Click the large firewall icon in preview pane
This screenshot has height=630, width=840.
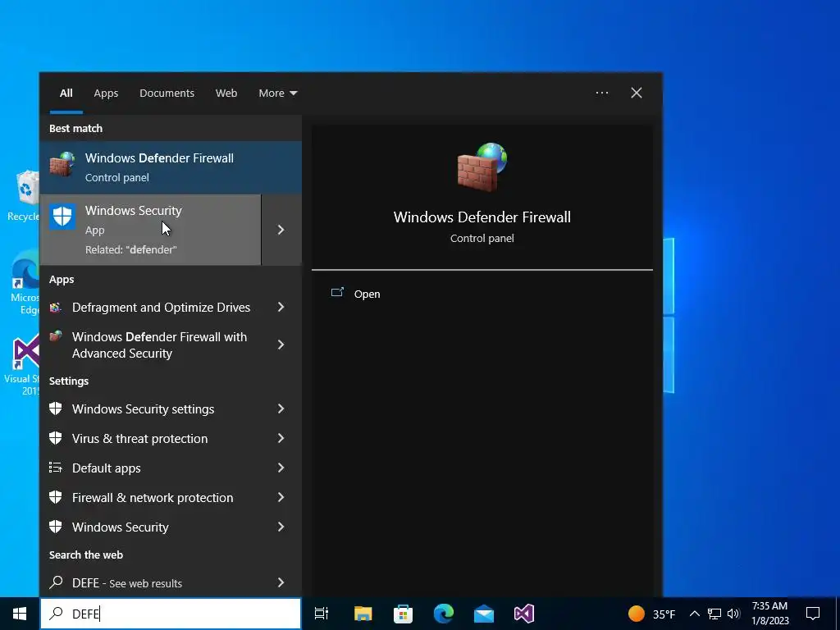point(482,167)
